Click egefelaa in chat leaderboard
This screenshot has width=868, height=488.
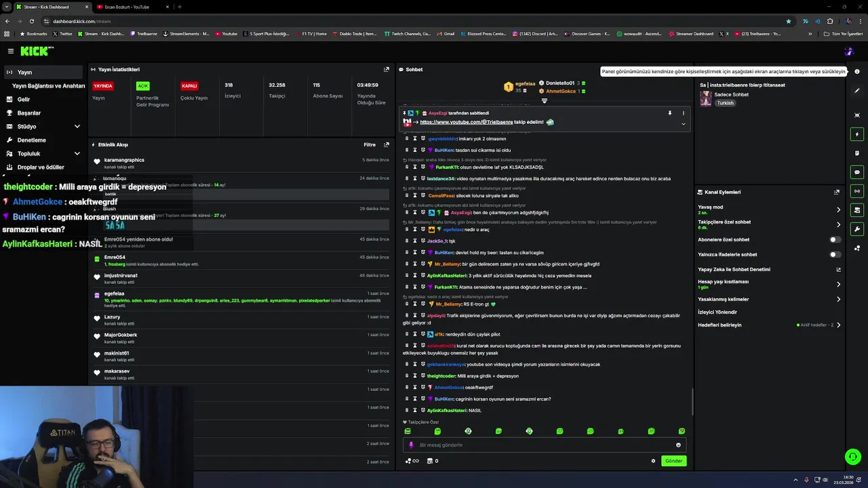525,83
